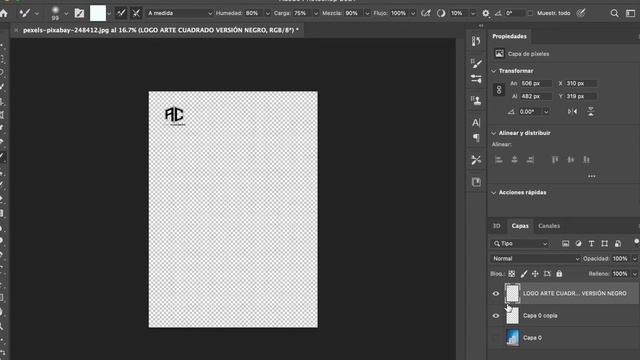Image resolution: width=640 pixels, height=360 pixels.
Task: Click the current brush load color swatch
Action: coord(98,13)
